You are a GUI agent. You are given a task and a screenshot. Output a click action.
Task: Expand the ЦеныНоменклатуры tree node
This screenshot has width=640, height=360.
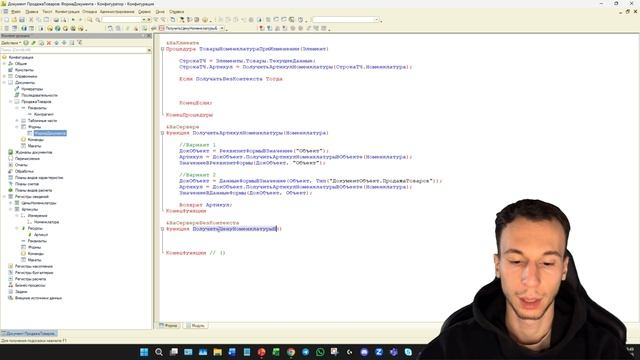point(11,203)
